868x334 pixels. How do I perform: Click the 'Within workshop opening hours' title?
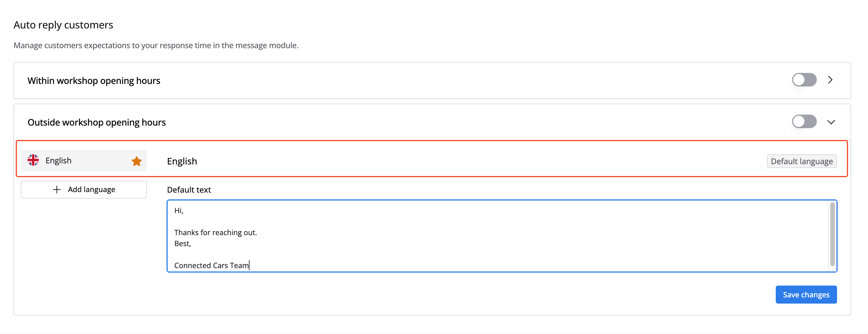(x=94, y=81)
